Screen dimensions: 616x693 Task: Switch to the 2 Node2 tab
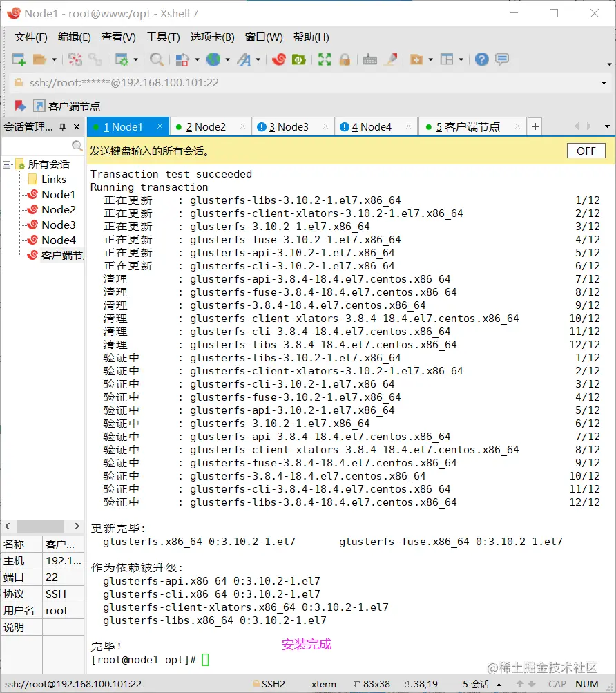[x=211, y=127]
